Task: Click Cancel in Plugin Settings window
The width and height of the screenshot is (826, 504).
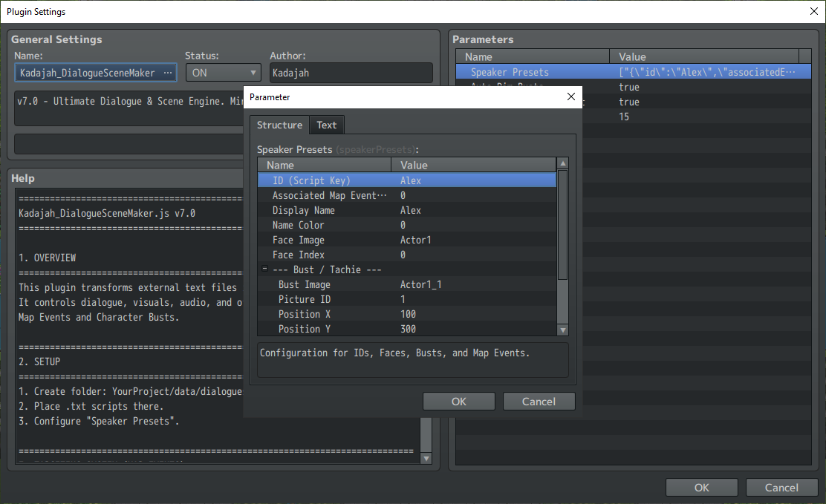Action: pyautogui.click(x=781, y=488)
